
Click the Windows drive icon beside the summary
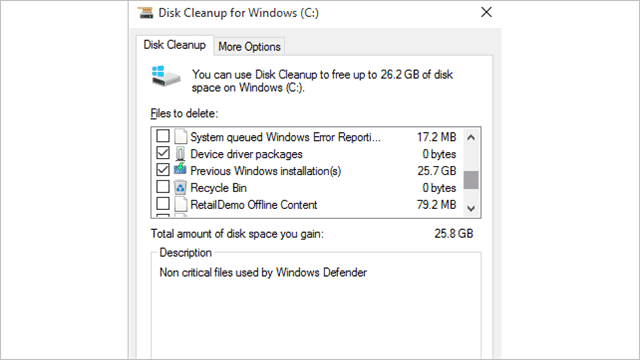pos(166,76)
